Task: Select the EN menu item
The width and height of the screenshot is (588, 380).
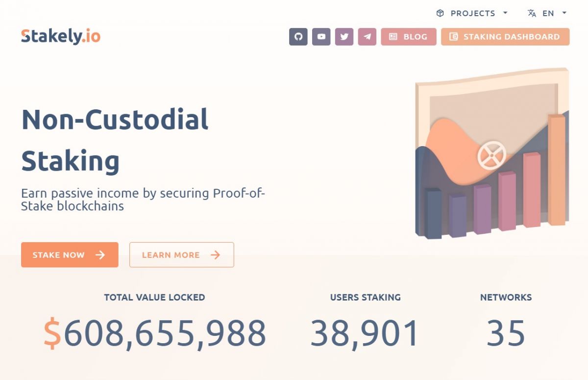Action: pos(548,13)
